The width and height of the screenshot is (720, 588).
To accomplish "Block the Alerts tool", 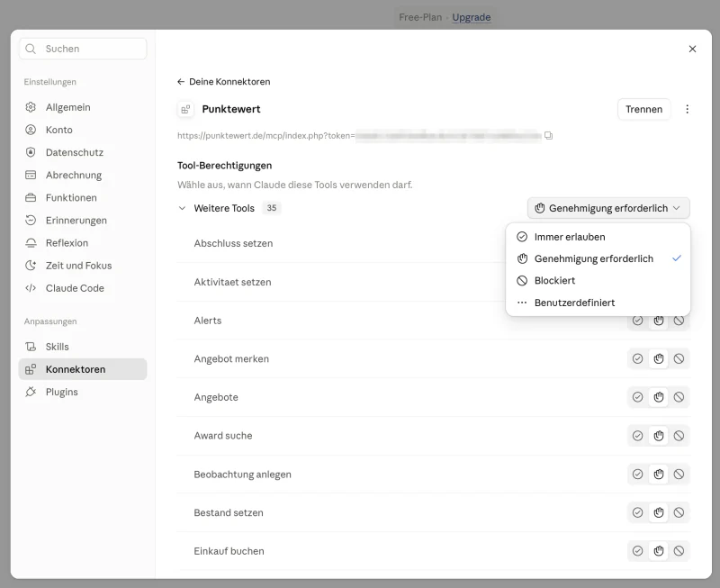I will point(679,321).
